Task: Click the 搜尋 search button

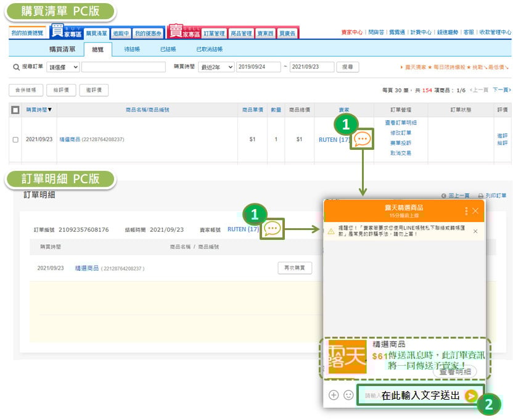Action: pos(348,67)
